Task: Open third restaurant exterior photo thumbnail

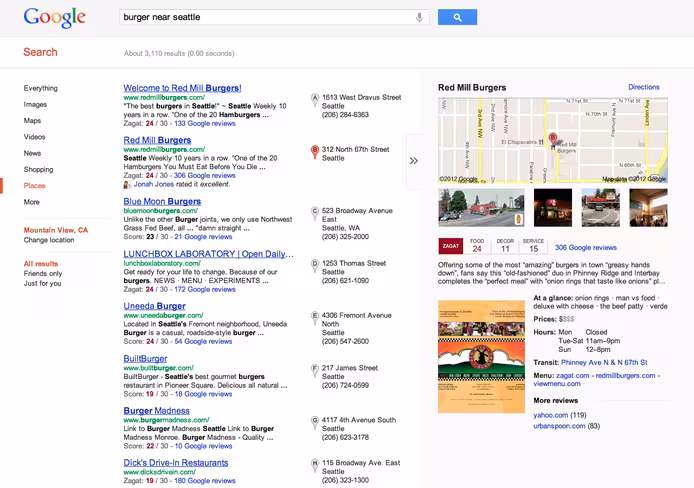Action: pos(600,207)
